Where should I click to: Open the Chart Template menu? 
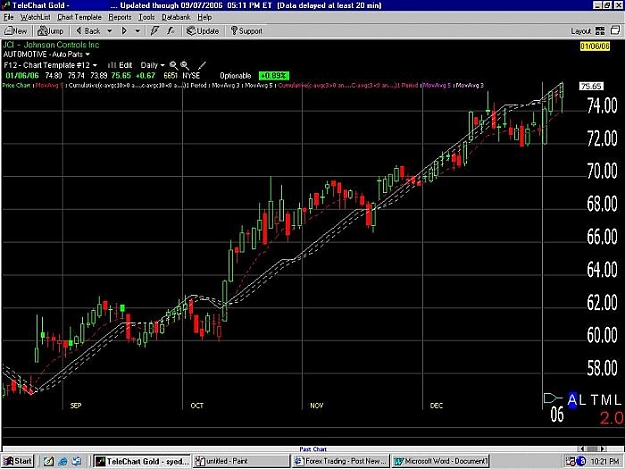tap(79, 17)
